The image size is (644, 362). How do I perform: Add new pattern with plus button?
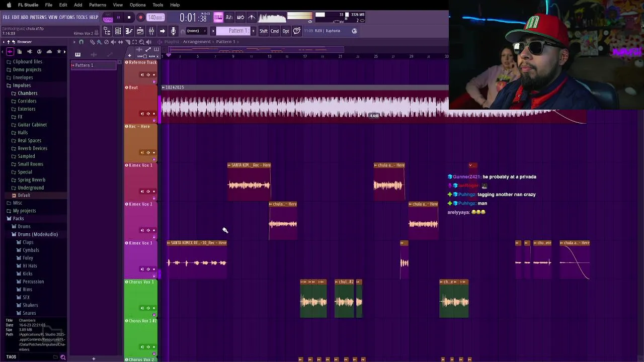(253, 31)
